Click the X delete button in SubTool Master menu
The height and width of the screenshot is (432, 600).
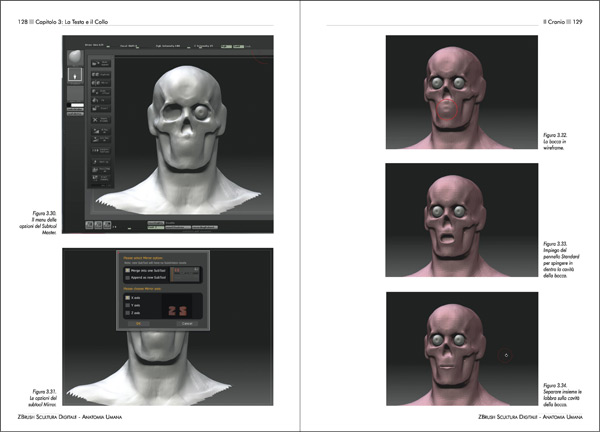point(101,120)
